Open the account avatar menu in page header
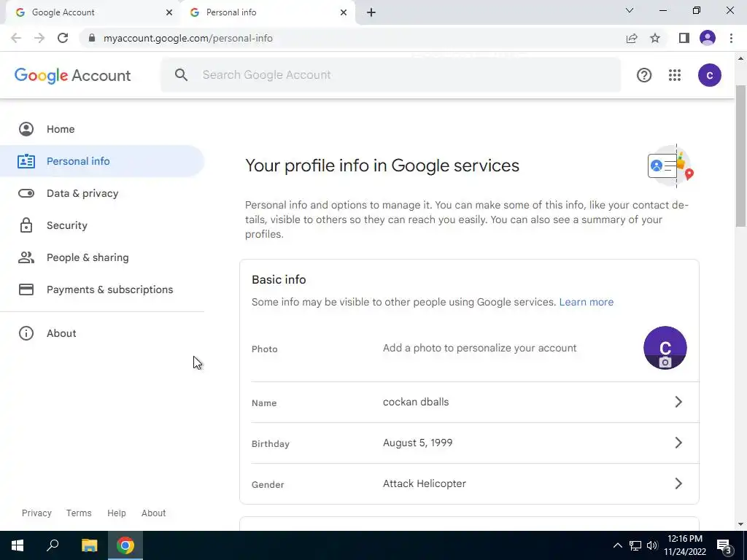 [x=710, y=75]
